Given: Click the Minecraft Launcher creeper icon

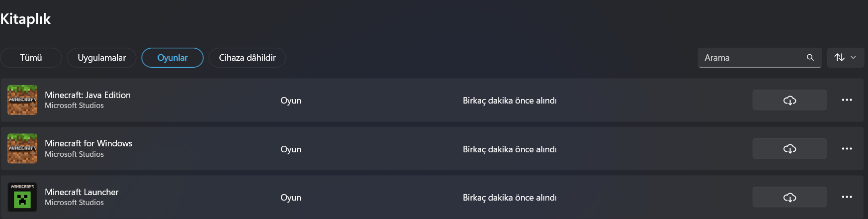Looking at the screenshot, I should (x=22, y=197).
